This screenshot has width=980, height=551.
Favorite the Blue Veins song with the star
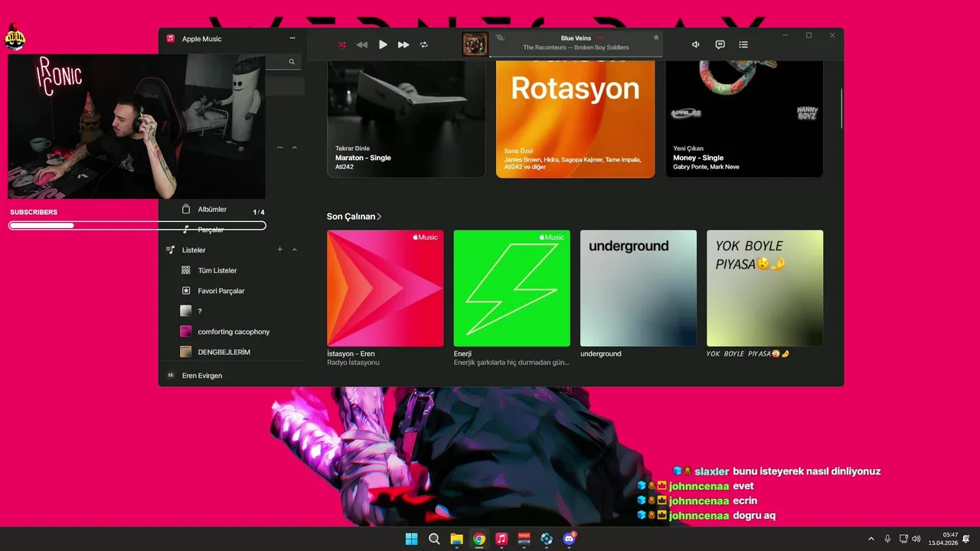656,37
